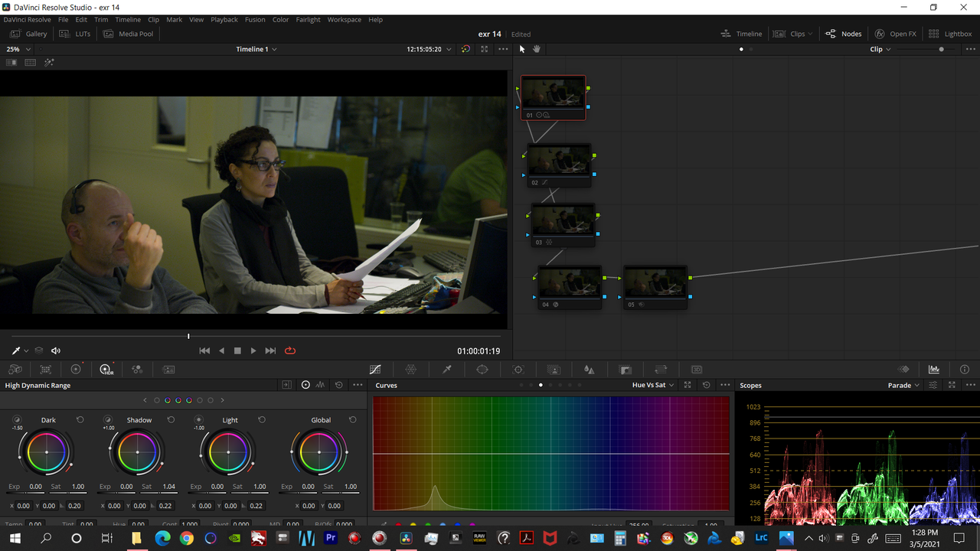Toggle the LUTs panel
980x551 pixels.
click(75, 34)
